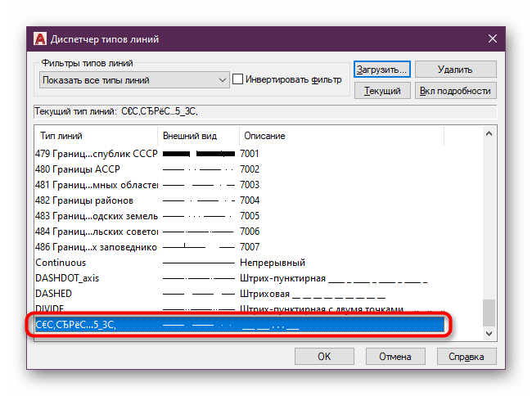Open the linetype filter dropdown

[134, 80]
